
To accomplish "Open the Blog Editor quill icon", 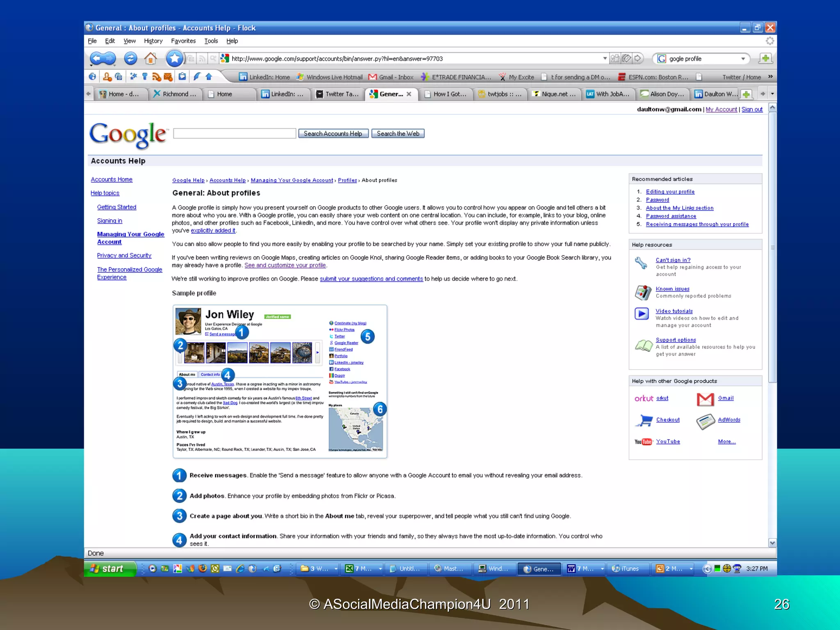I will coord(197,77).
